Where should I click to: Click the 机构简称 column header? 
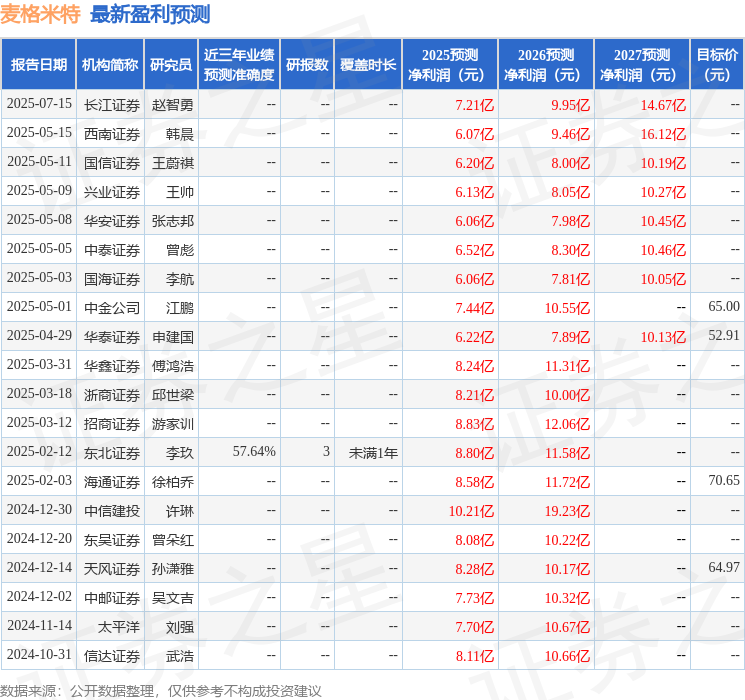110,65
